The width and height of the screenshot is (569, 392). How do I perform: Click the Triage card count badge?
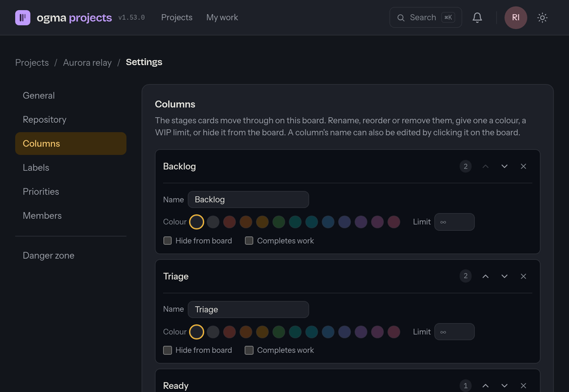[465, 276]
